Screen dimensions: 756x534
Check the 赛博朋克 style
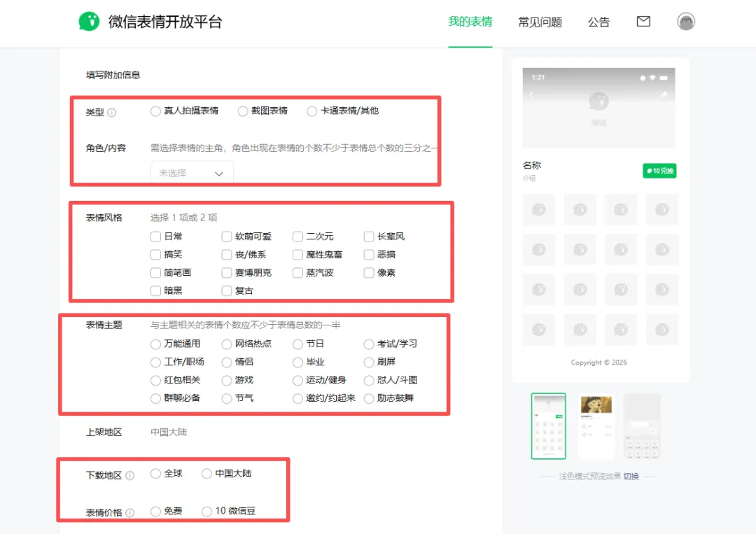coord(227,273)
